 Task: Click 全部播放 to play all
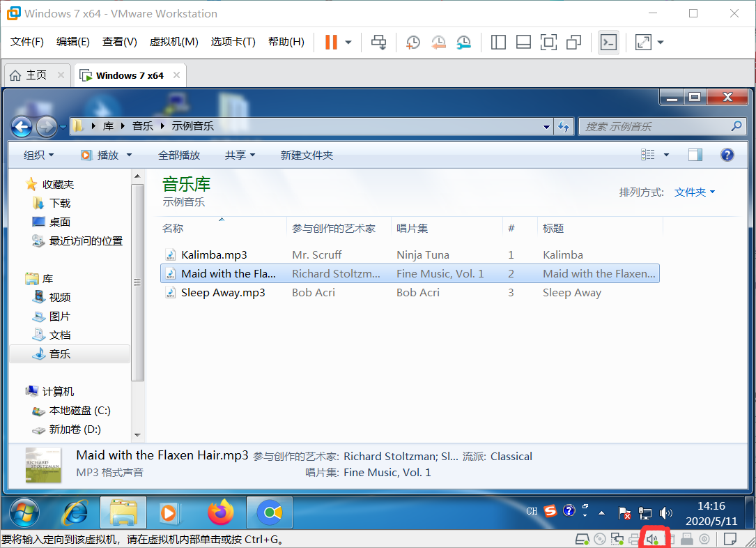(x=179, y=155)
